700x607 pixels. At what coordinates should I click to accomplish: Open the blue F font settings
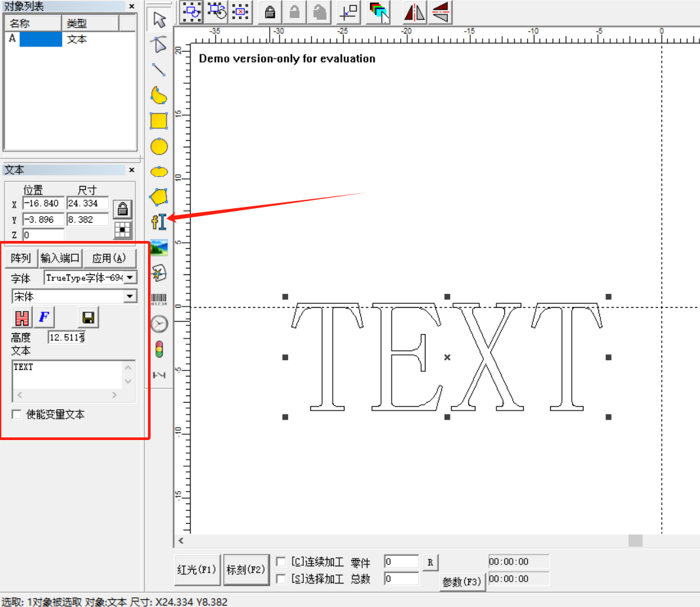click(44, 318)
